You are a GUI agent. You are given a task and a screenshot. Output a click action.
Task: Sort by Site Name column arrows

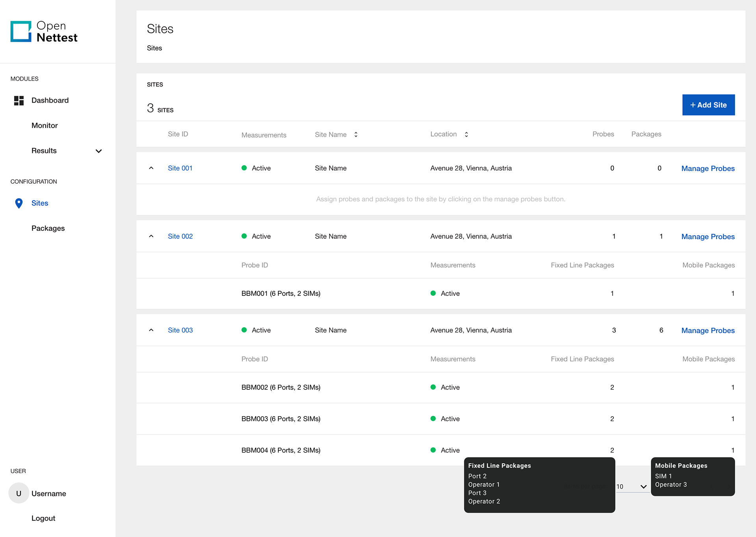356,135
